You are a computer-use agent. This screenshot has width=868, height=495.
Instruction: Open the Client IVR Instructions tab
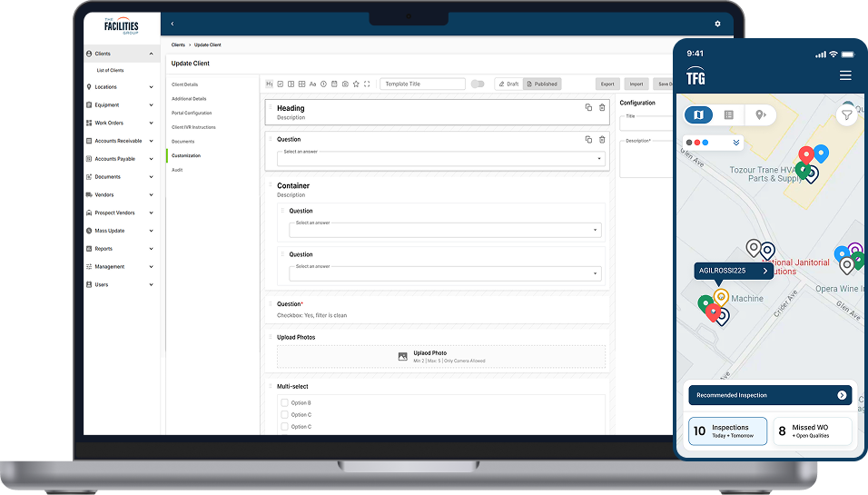click(193, 127)
